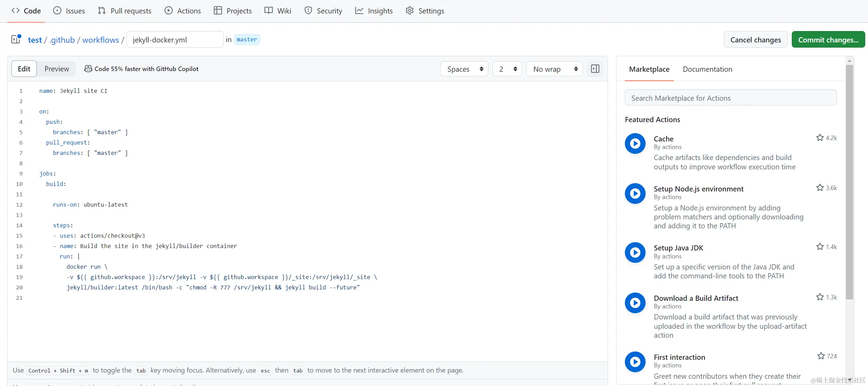Click the Setup Node.js environment icon
Screen dimensions: 868x386
click(635, 194)
